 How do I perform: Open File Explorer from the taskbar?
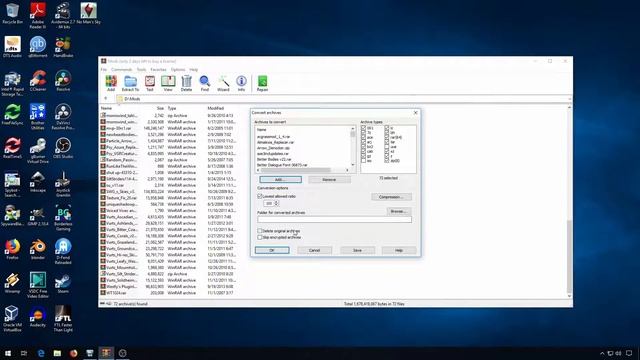click(x=57, y=353)
